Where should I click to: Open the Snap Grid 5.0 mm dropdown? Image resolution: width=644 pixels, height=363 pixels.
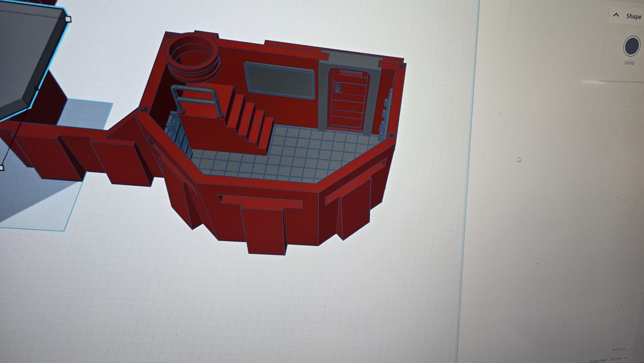pos(619,359)
